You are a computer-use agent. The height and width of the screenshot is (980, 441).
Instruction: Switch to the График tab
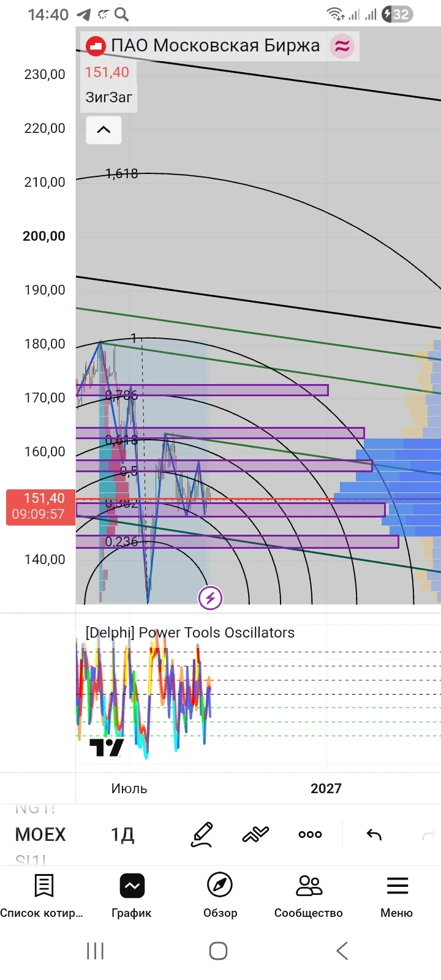tap(132, 896)
